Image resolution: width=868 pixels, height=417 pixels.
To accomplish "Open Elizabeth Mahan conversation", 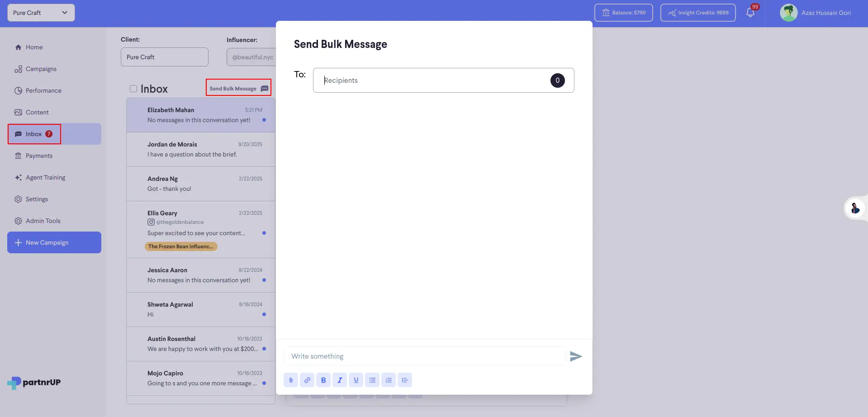I will coord(201,115).
